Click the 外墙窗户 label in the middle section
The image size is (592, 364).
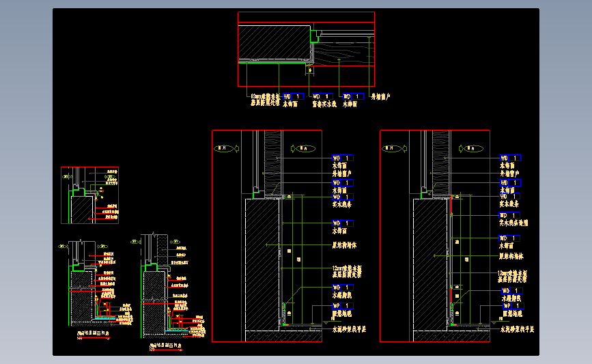(x=341, y=173)
